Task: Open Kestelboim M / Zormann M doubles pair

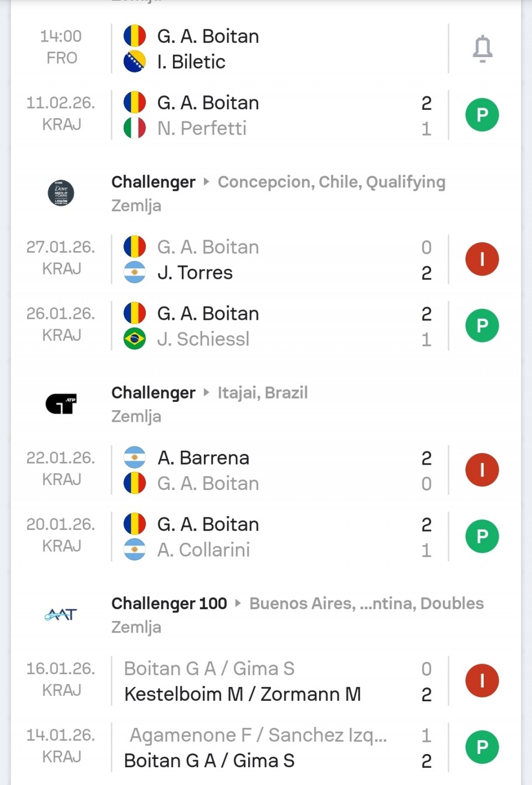Action: click(243, 694)
